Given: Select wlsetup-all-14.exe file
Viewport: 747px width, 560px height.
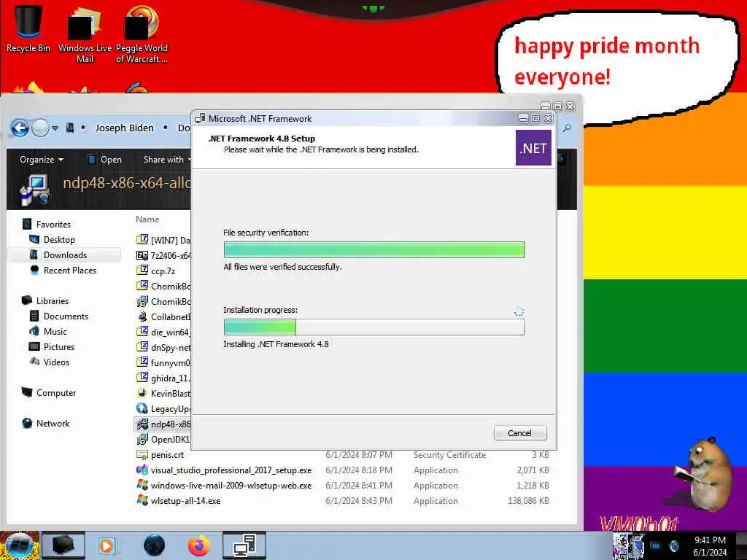Looking at the screenshot, I should 179,500.
